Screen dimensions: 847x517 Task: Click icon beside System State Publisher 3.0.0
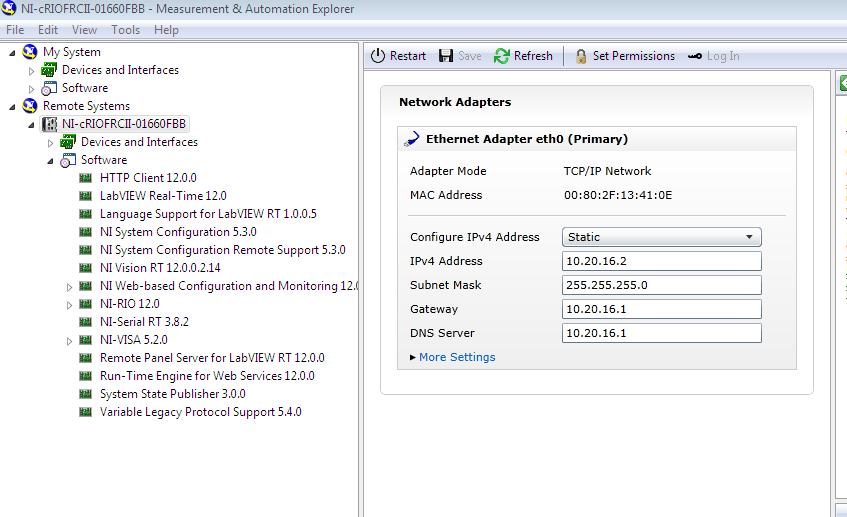(x=85, y=394)
